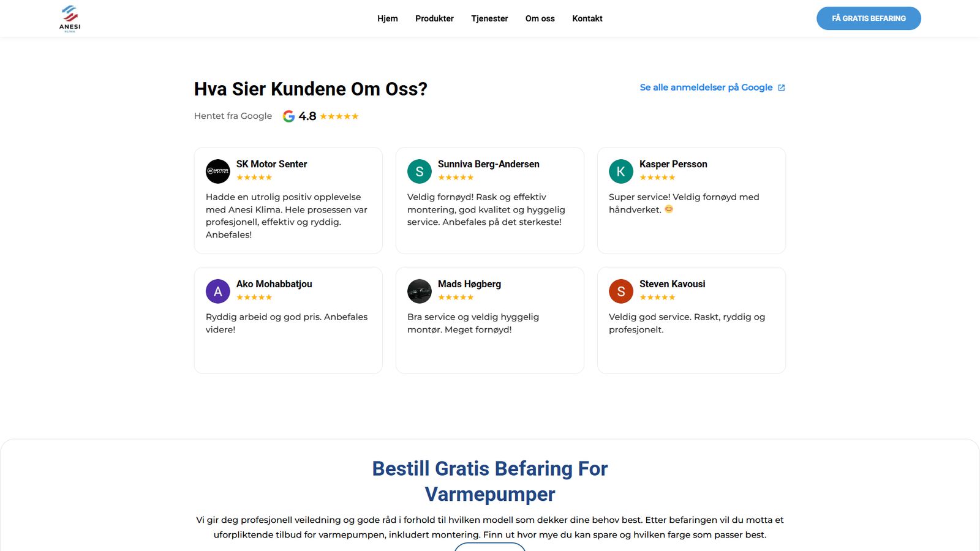The image size is (980, 551).
Task: Click Ako Mohabbatjou's purple avatar
Action: pyautogui.click(x=217, y=291)
